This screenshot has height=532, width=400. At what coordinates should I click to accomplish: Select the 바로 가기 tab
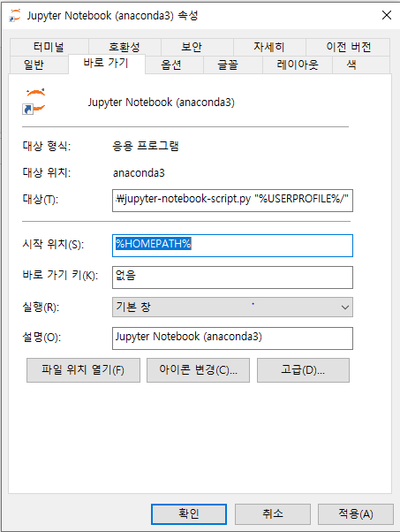(x=107, y=64)
